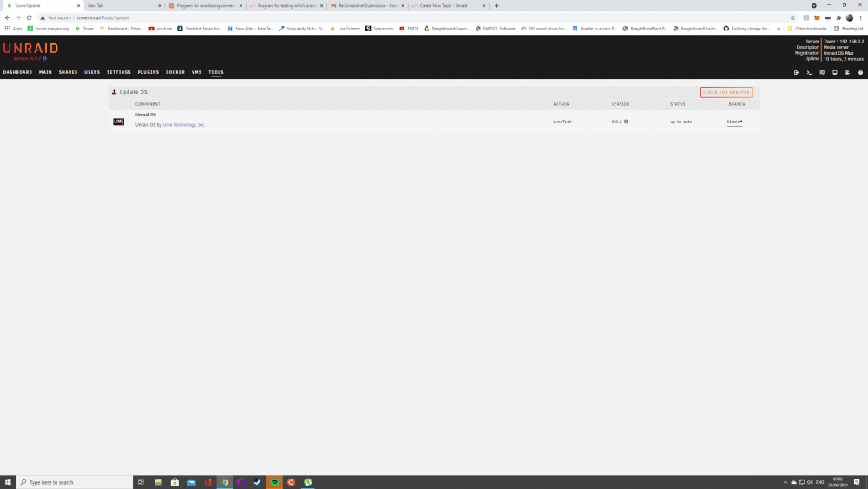Click the info icon next to 6.9.2 version cell
This screenshot has width=868, height=489.
click(x=626, y=122)
